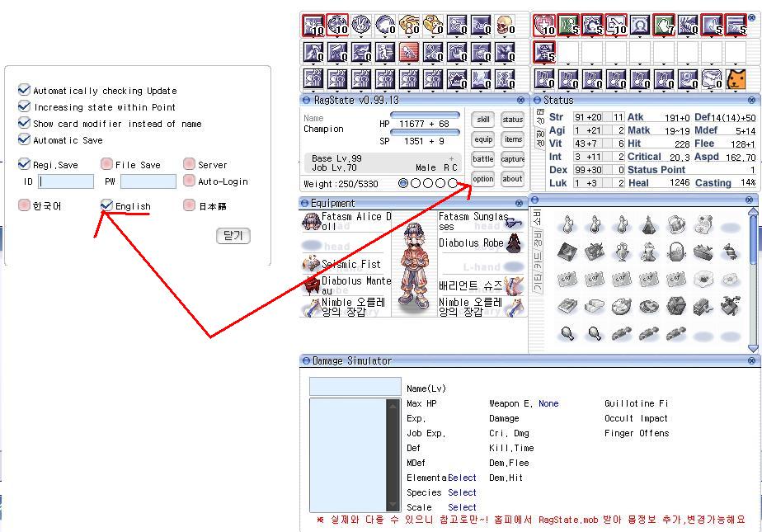The height and width of the screenshot is (532, 762).
Task: Select the Seismic Fist weapon icon
Action: point(311,264)
